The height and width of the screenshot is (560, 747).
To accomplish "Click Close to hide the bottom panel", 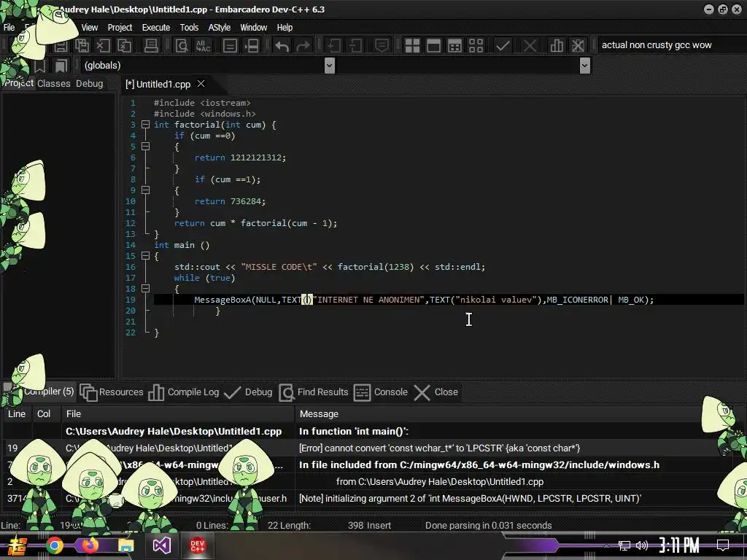I will coord(436,392).
